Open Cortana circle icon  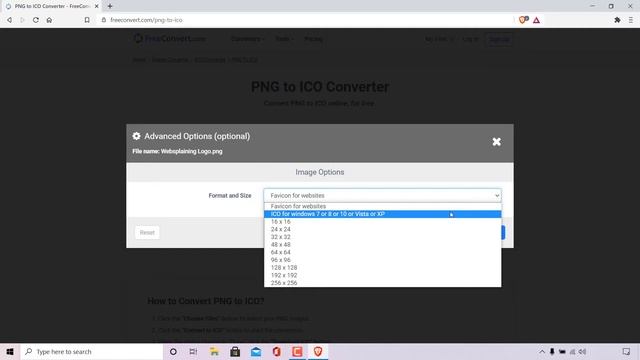pos(173,351)
